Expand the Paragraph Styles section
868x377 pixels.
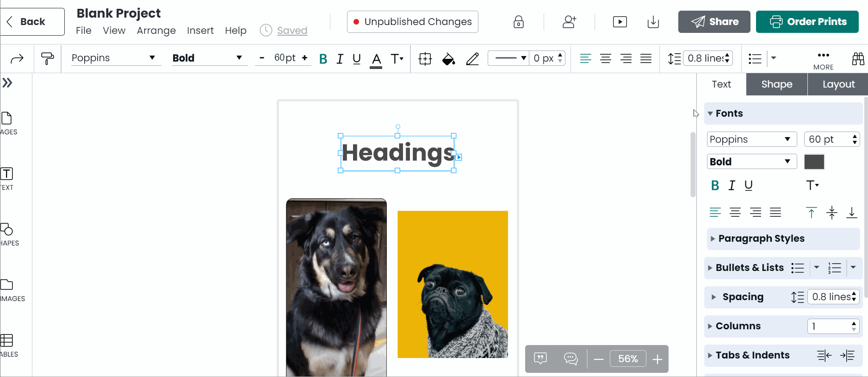pos(761,239)
